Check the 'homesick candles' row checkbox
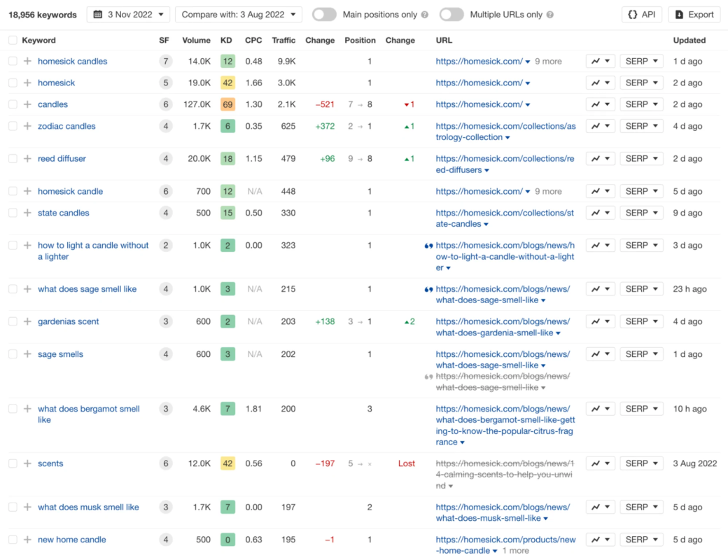This screenshot has height=560, width=728. coord(13,61)
